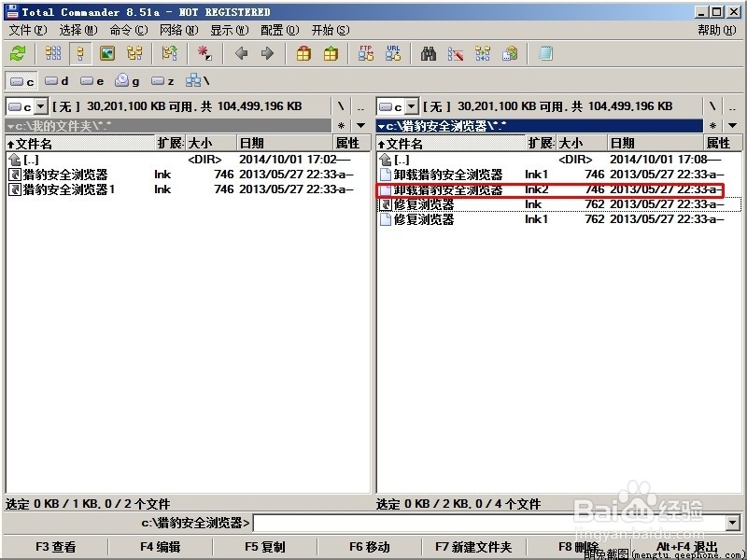Open command line history dropdown
Image resolution: width=747 pixels, height=560 pixels.
733,524
